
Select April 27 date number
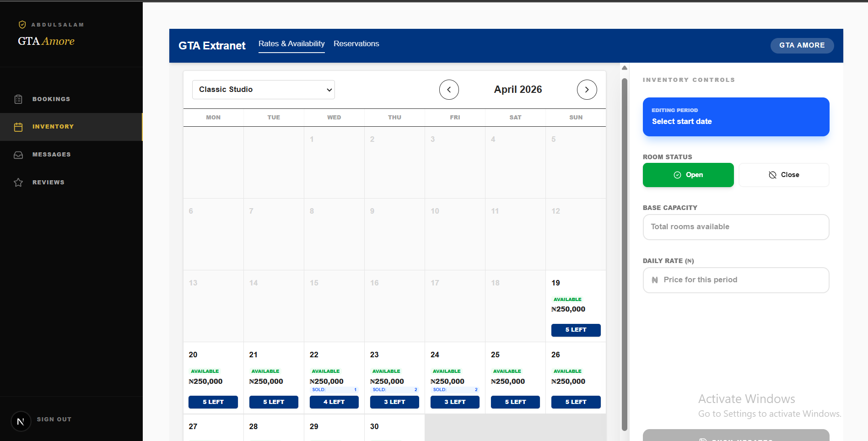[193, 427]
